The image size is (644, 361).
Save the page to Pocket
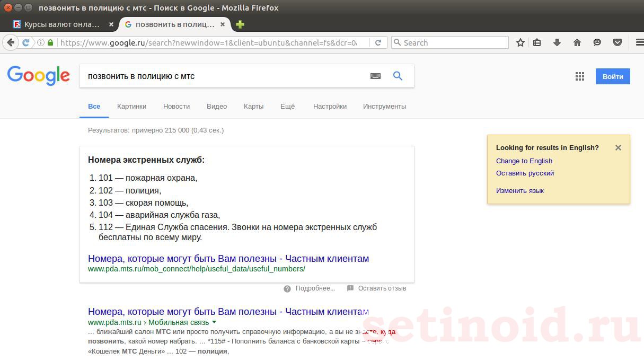pyautogui.click(x=617, y=42)
